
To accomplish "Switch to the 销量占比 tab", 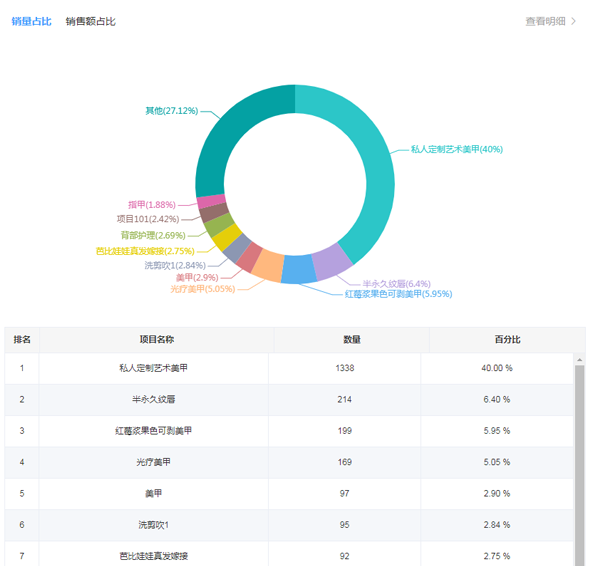I will [x=31, y=21].
